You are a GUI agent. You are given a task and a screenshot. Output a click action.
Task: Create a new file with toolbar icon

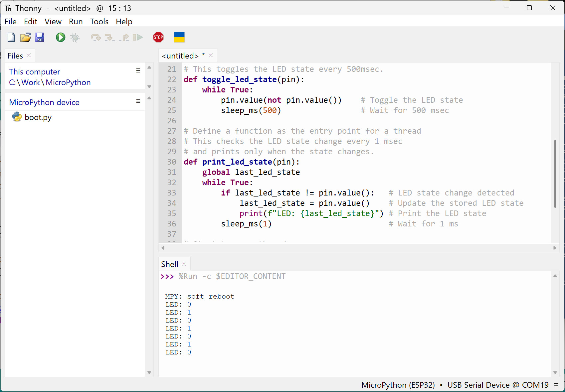tap(11, 37)
